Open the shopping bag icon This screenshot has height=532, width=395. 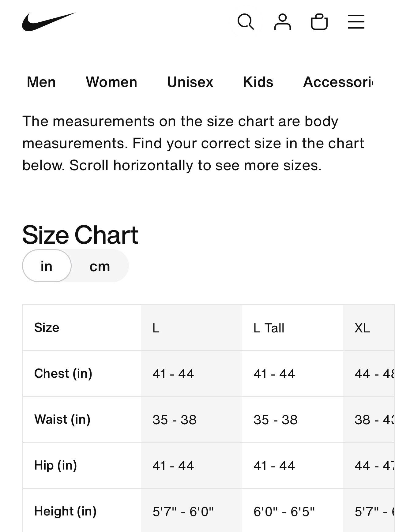coord(319,22)
